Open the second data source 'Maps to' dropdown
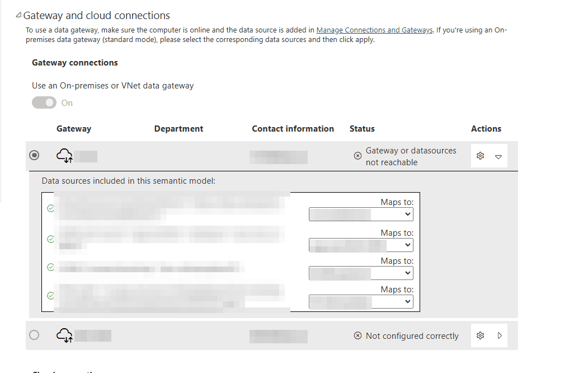The image size is (588, 373). (x=361, y=245)
